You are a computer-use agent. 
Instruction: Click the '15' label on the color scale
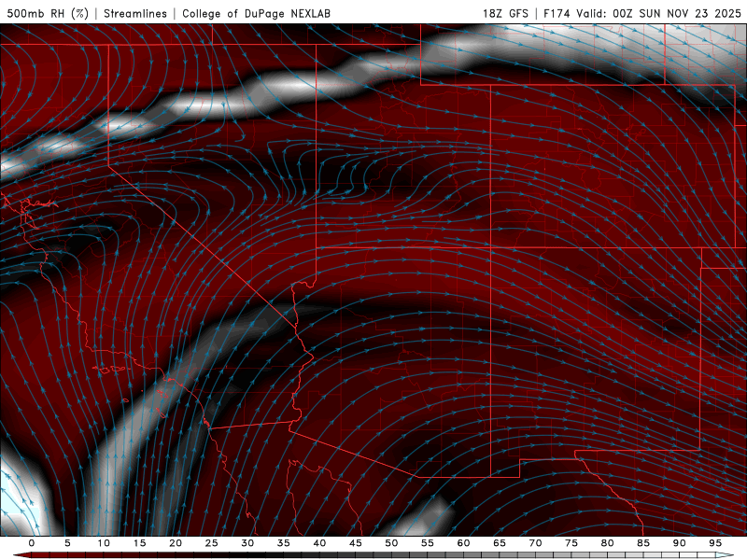tap(139, 543)
